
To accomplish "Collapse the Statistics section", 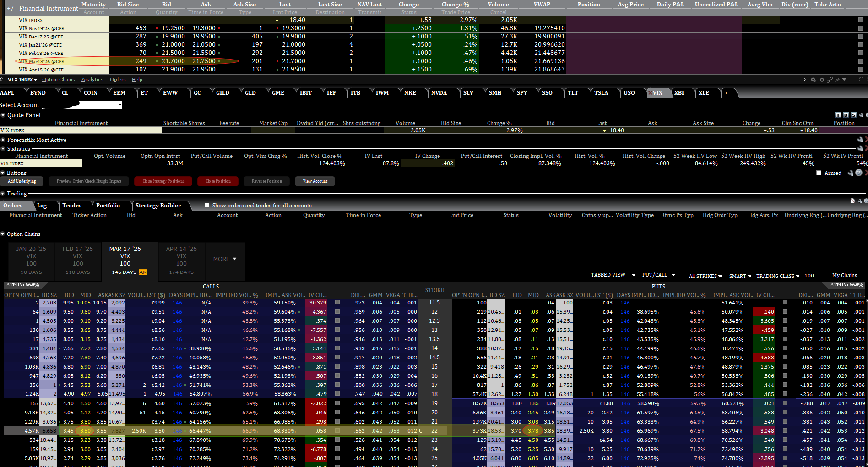I will [3, 149].
